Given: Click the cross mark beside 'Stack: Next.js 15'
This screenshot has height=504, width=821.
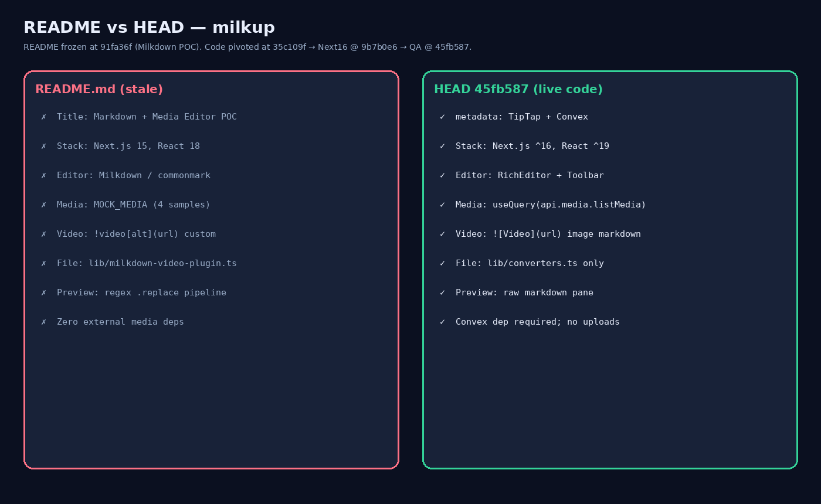Looking at the screenshot, I should [x=43, y=146].
